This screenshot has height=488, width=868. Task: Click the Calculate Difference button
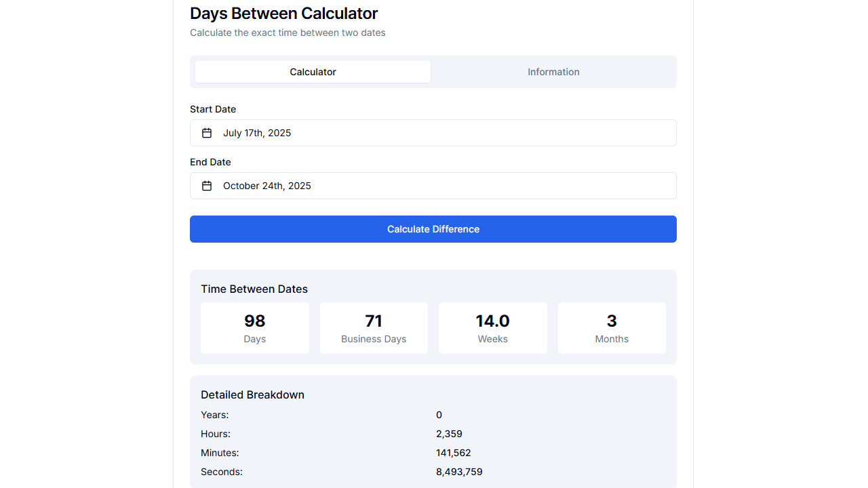point(433,229)
